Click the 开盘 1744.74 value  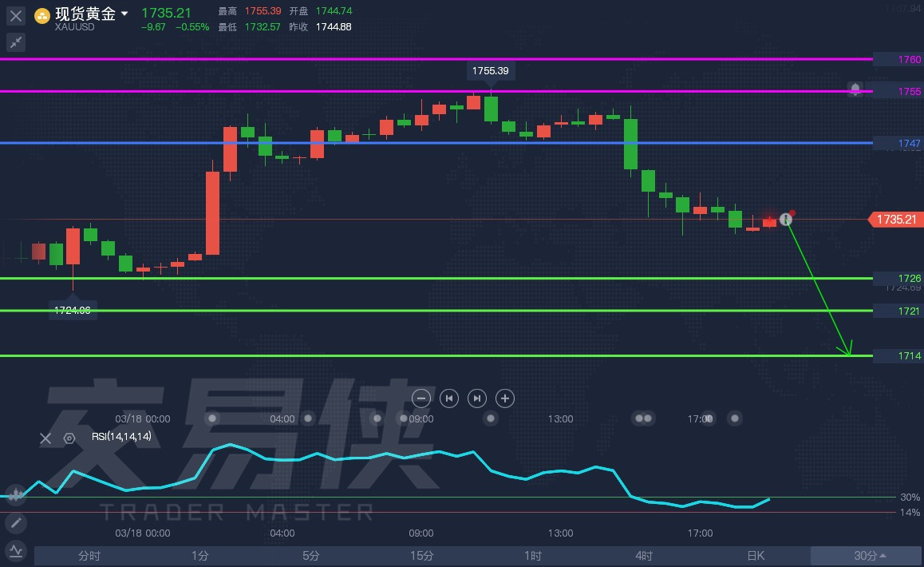[x=334, y=11]
